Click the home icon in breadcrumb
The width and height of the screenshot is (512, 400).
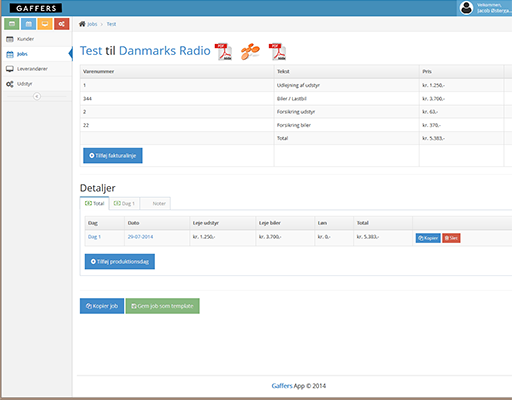82,24
